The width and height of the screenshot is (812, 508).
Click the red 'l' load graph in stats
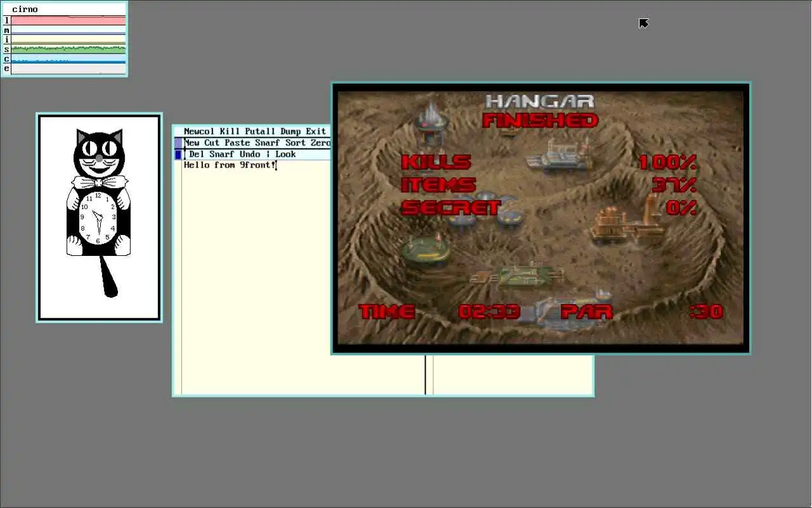coord(69,20)
